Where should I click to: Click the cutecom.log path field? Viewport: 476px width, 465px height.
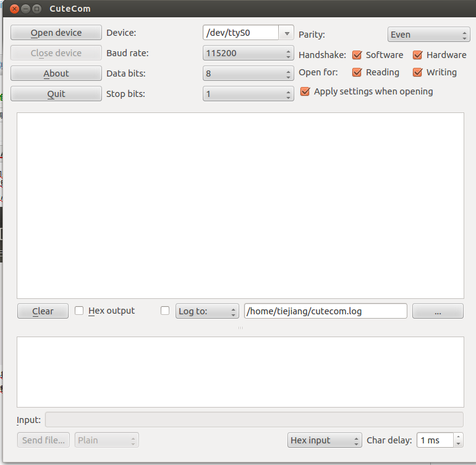coord(325,311)
